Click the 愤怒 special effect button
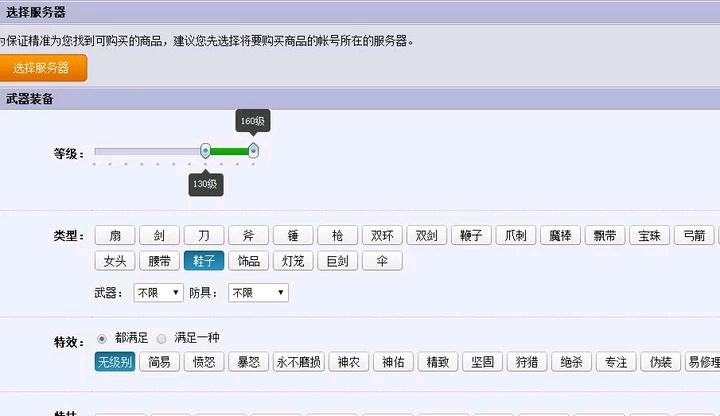Image resolution: width=720 pixels, height=416 pixels. tap(203, 362)
